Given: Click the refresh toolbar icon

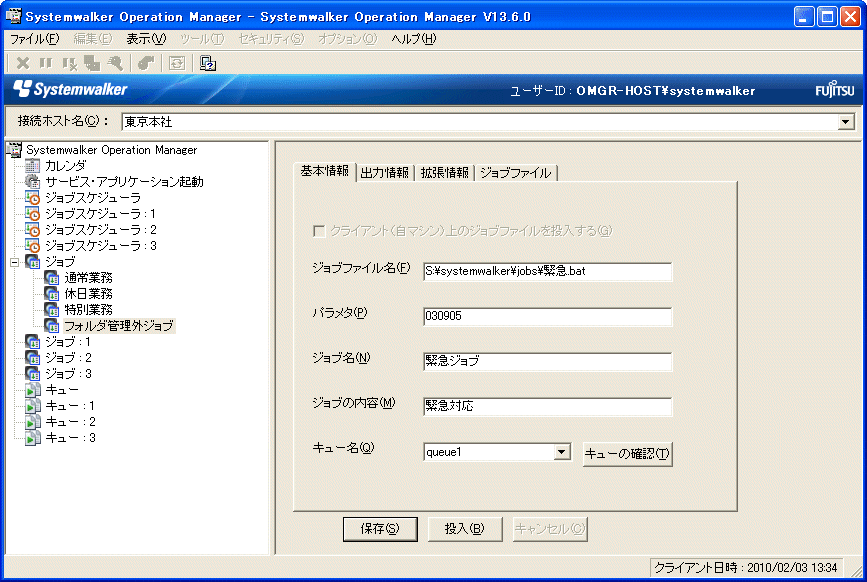Looking at the screenshot, I should [x=177, y=64].
